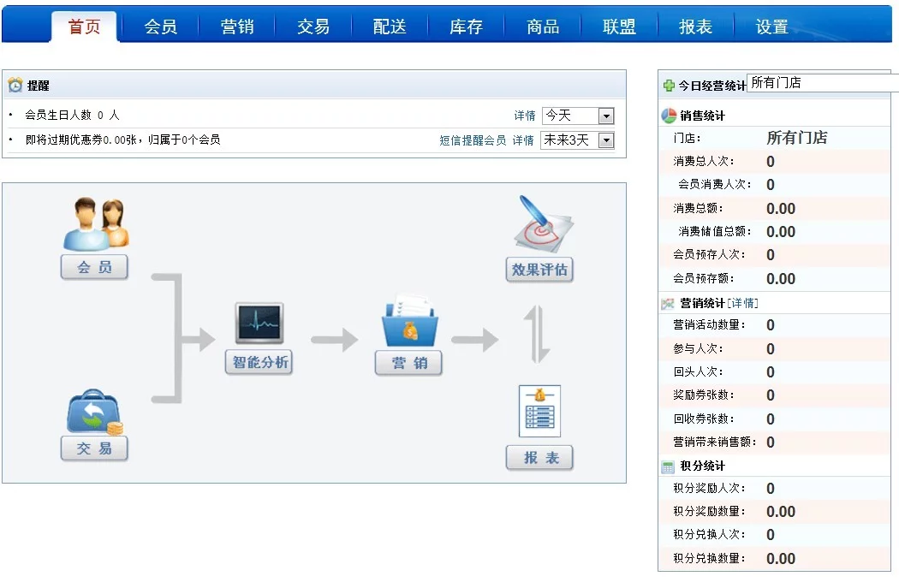This screenshot has width=899, height=588.
Task: Click the 智能分析 button label
Action: click(x=259, y=363)
